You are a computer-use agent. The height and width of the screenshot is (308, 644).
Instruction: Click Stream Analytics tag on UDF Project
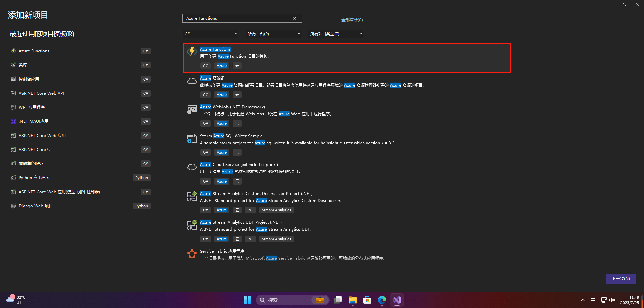pos(276,239)
